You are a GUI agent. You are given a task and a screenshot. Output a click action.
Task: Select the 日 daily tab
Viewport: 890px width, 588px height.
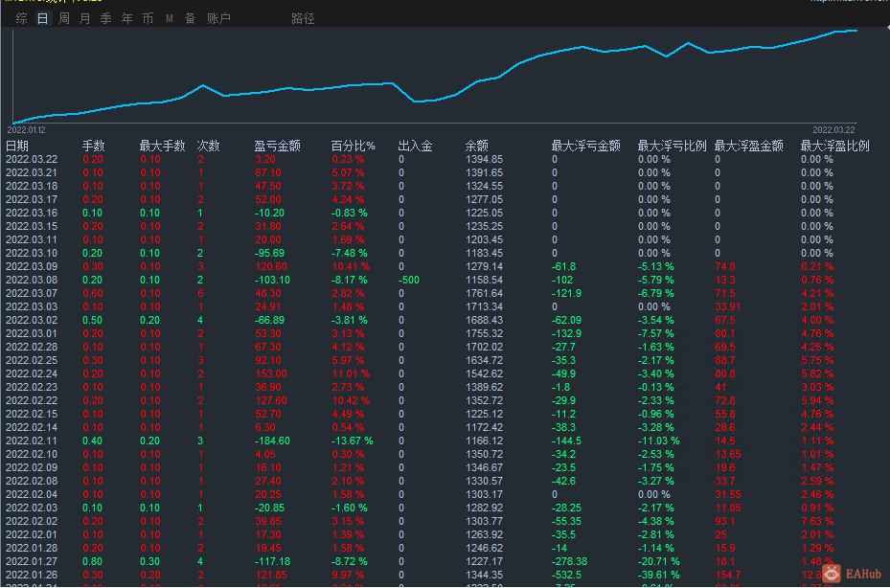pos(42,19)
